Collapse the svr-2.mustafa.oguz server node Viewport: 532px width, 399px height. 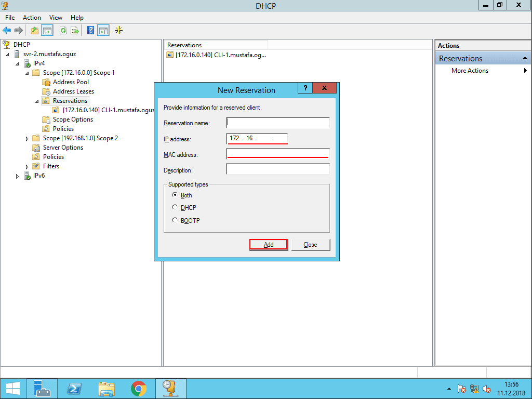pos(7,54)
